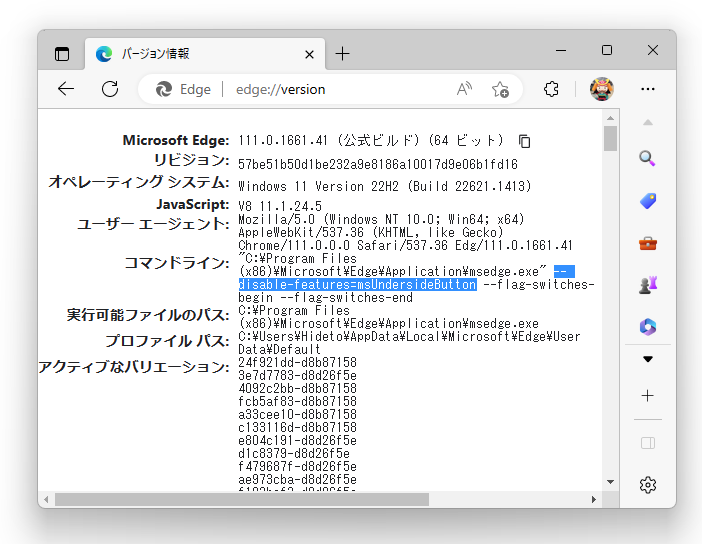The image size is (702, 544).
Task: Close the バージョン情報 tab
Action: point(309,55)
